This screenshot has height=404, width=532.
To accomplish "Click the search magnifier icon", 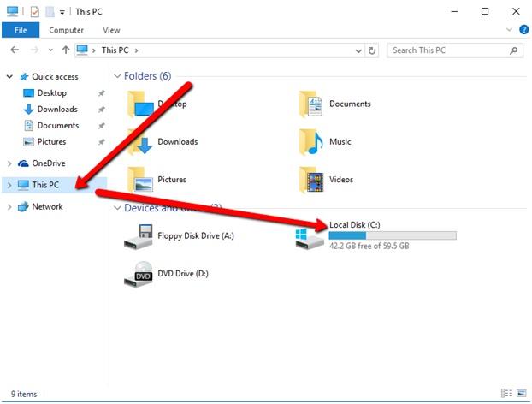I will (514, 50).
